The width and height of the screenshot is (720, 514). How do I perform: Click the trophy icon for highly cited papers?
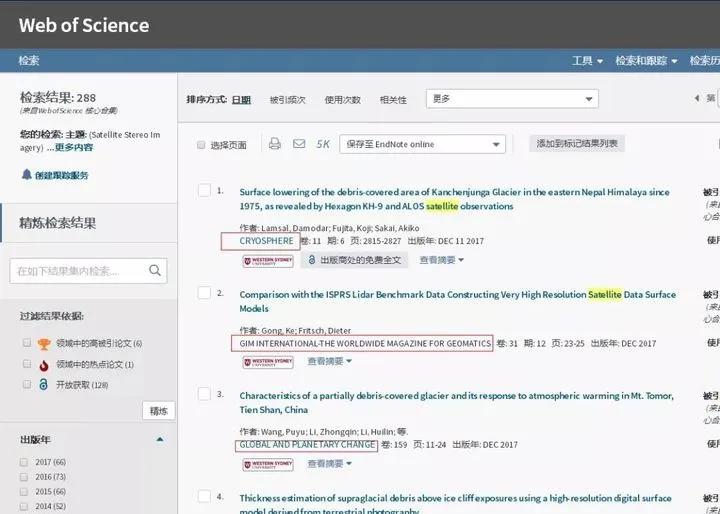(x=44, y=344)
